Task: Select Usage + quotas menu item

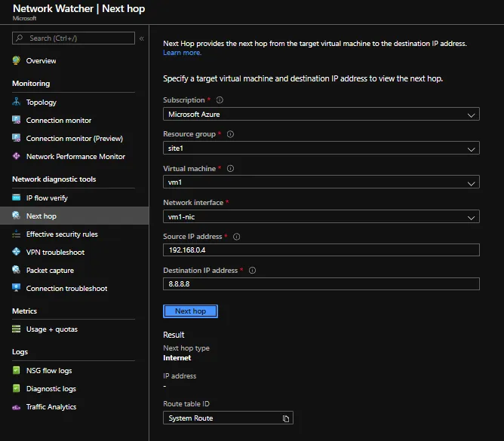Action: [51, 329]
